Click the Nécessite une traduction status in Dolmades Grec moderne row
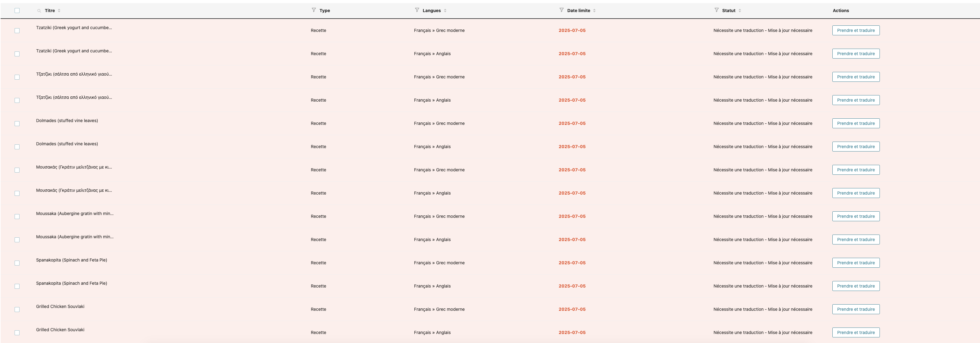Image resolution: width=980 pixels, height=343 pixels. [763, 124]
